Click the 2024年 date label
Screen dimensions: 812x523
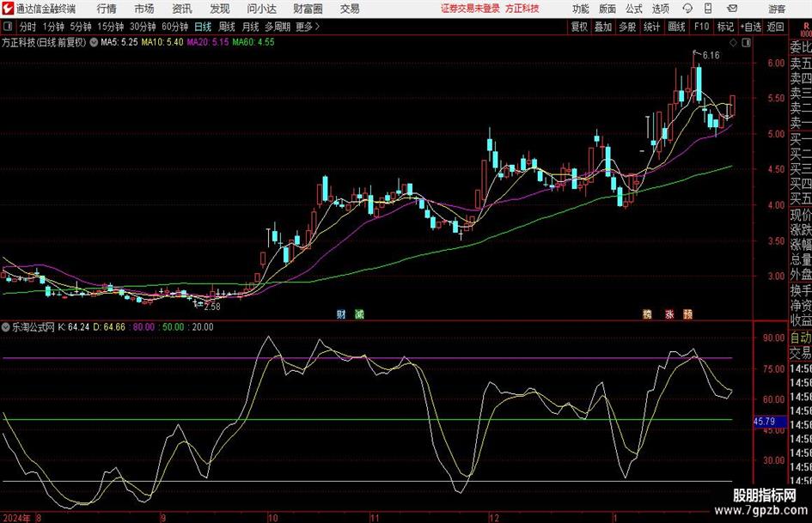pos(16,518)
